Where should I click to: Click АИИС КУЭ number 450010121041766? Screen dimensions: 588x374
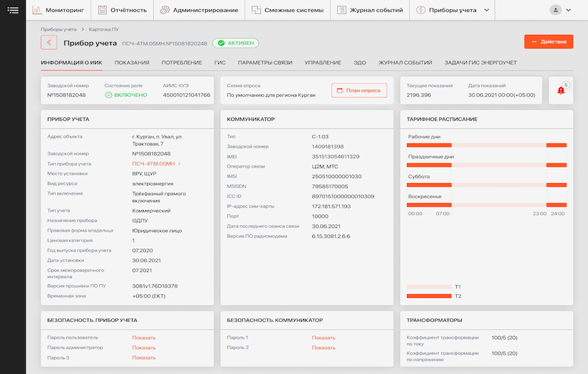[186, 95]
